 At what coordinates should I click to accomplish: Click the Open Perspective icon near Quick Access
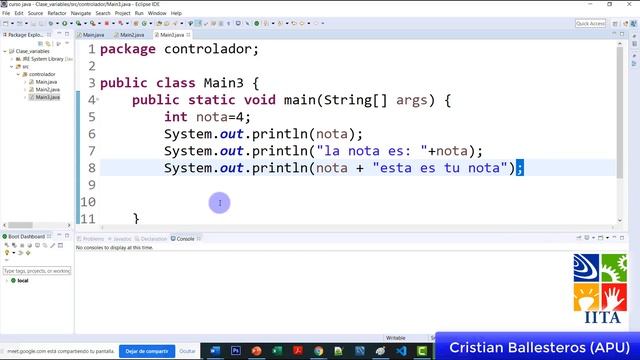[615, 24]
